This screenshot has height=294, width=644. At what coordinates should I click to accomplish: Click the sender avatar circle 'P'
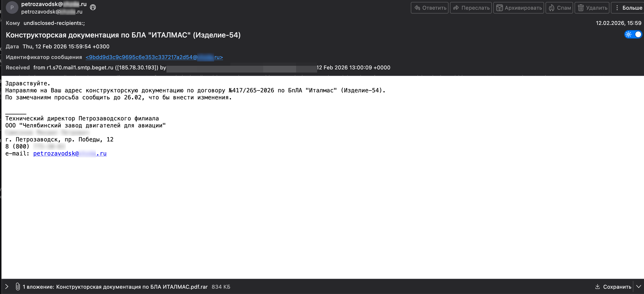pos(12,7)
